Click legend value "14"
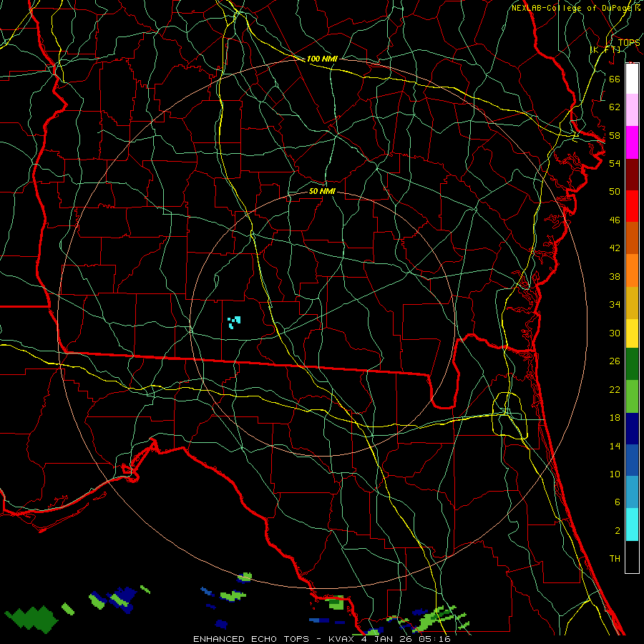 (615, 446)
